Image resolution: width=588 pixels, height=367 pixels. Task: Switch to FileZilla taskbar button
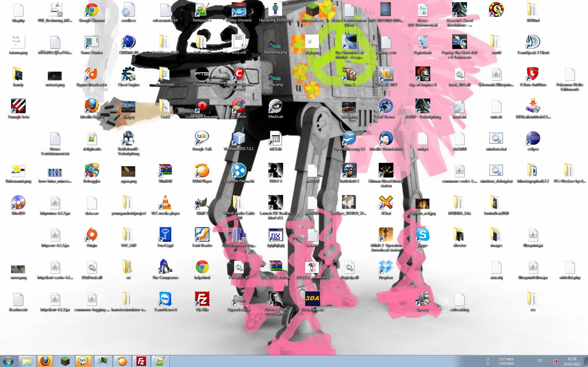[x=141, y=361]
